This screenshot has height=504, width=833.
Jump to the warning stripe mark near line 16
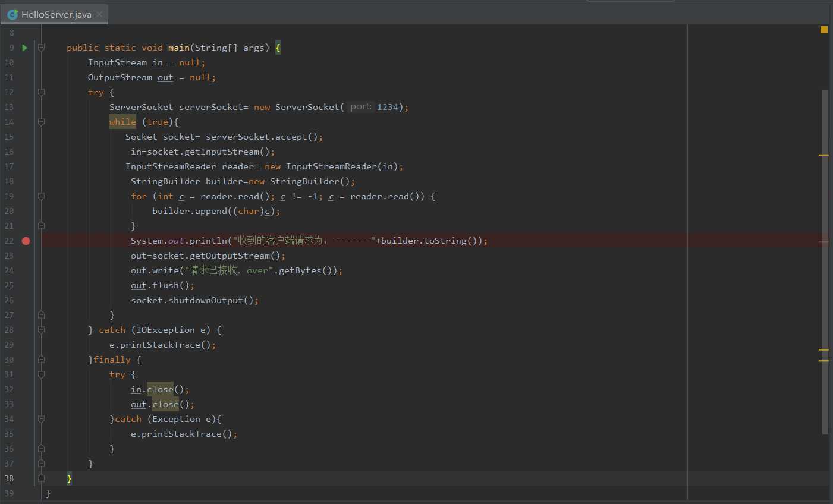[x=823, y=155]
